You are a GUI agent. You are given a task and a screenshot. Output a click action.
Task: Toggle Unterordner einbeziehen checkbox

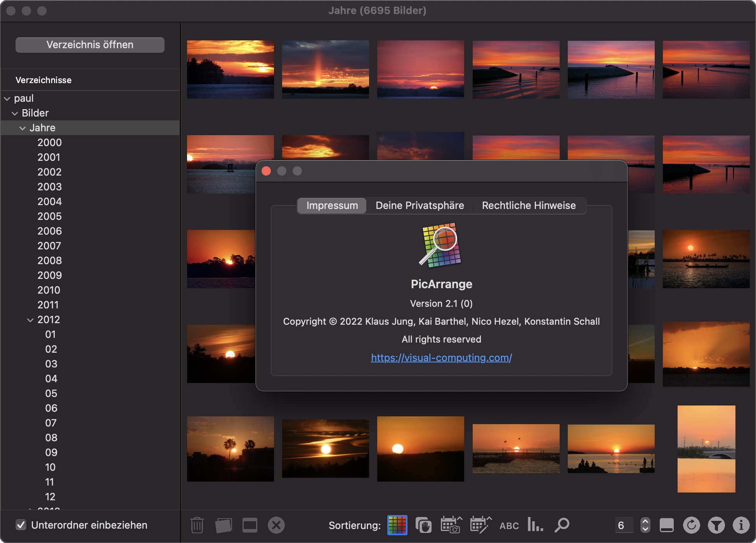[21, 525]
